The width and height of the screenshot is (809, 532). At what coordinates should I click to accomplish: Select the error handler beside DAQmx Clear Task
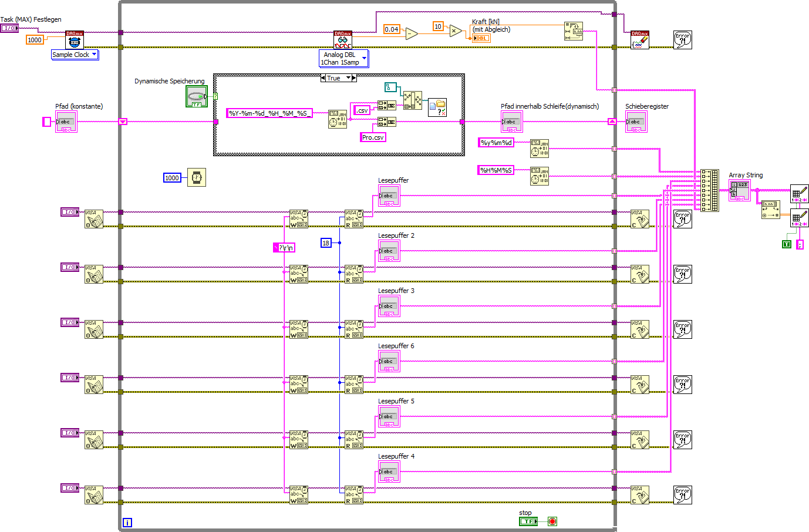682,40
